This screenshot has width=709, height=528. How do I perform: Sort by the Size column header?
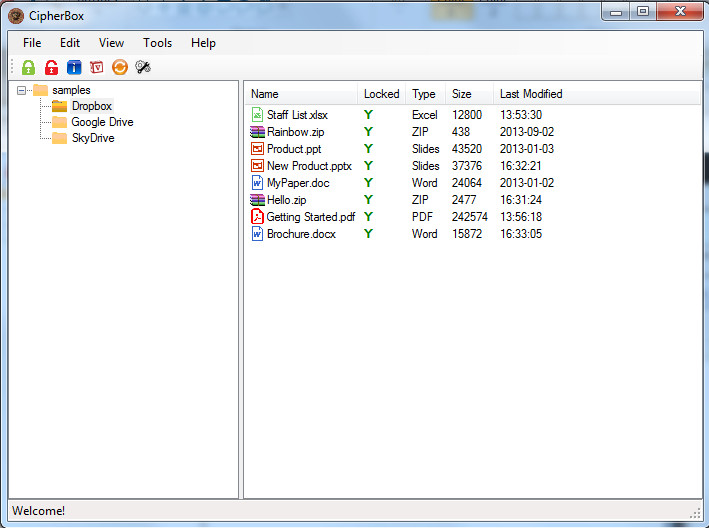(470, 94)
